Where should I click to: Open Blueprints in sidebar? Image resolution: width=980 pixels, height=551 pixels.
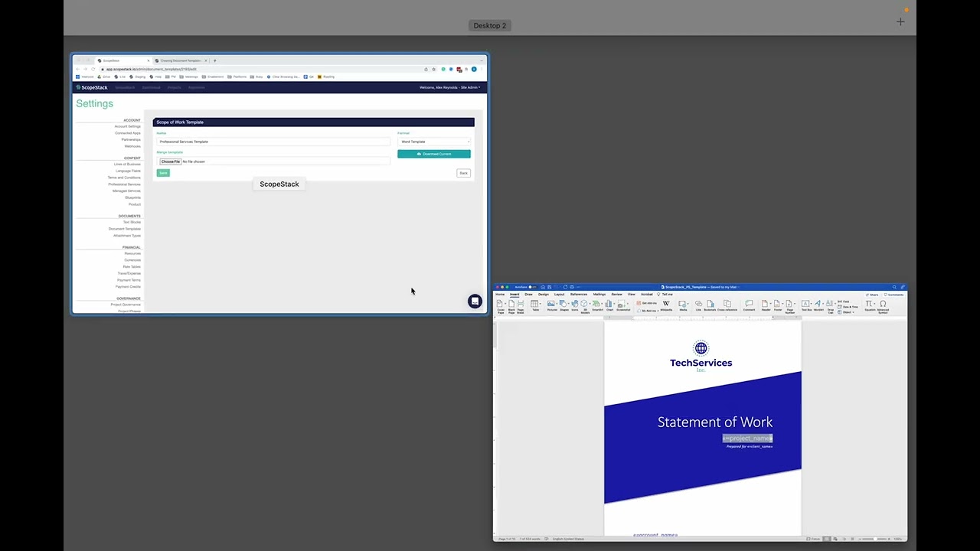132,197
